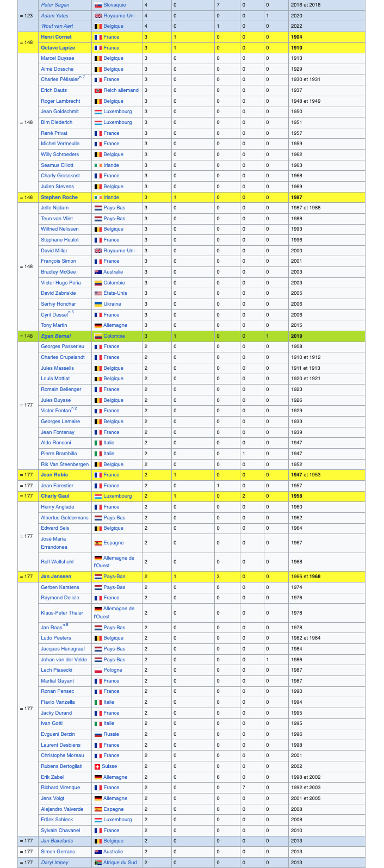Open the footnote n 8 next to Jan Raas
Screen dimensions: 384x868
click(x=65, y=625)
